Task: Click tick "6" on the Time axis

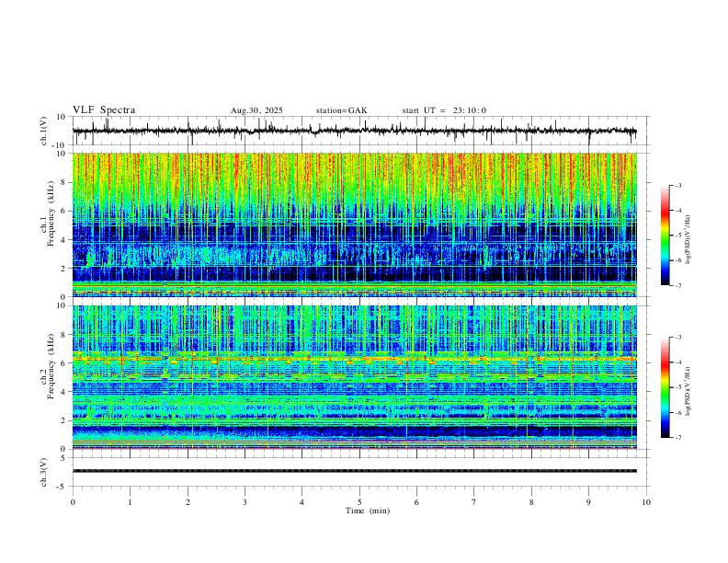Action: click(x=417, y=502)
